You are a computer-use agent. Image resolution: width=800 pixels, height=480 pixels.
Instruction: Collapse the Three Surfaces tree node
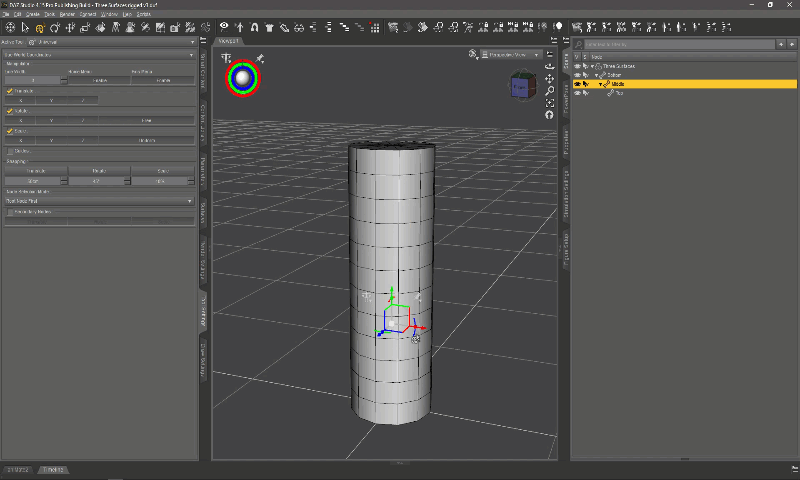coord(592,66)
